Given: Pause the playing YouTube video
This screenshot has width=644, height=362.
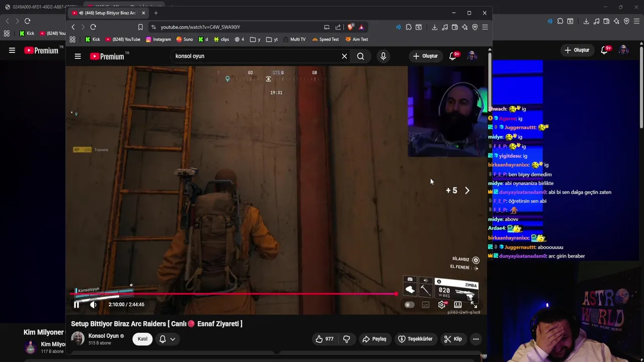Looking at the screenshot, I should click(x=76, y=305).
